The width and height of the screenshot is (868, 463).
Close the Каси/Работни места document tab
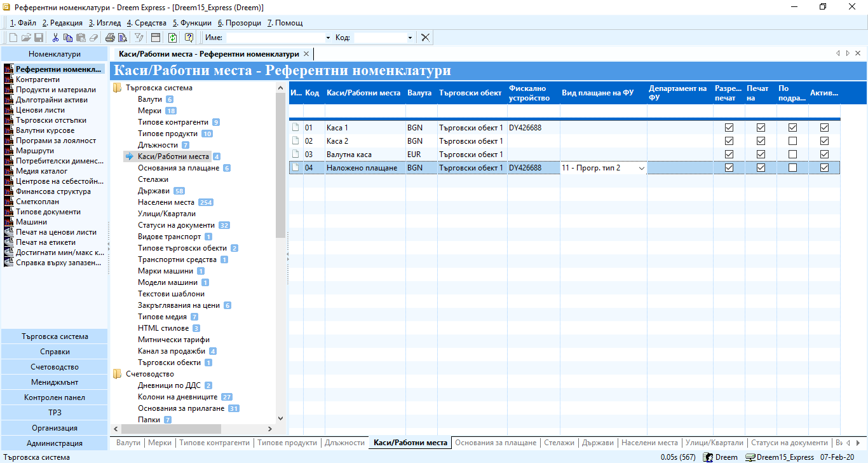306,54
